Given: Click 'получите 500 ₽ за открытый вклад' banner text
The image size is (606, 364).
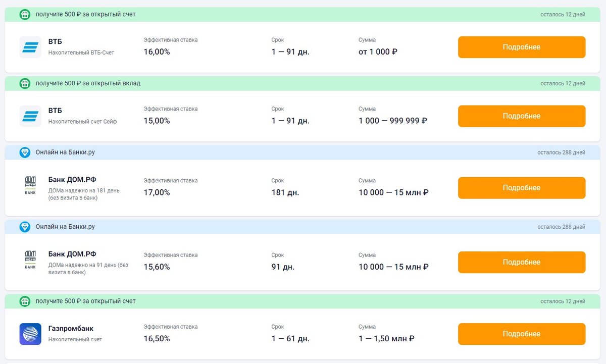Looking at the screenshot, I should coord(88,83).
